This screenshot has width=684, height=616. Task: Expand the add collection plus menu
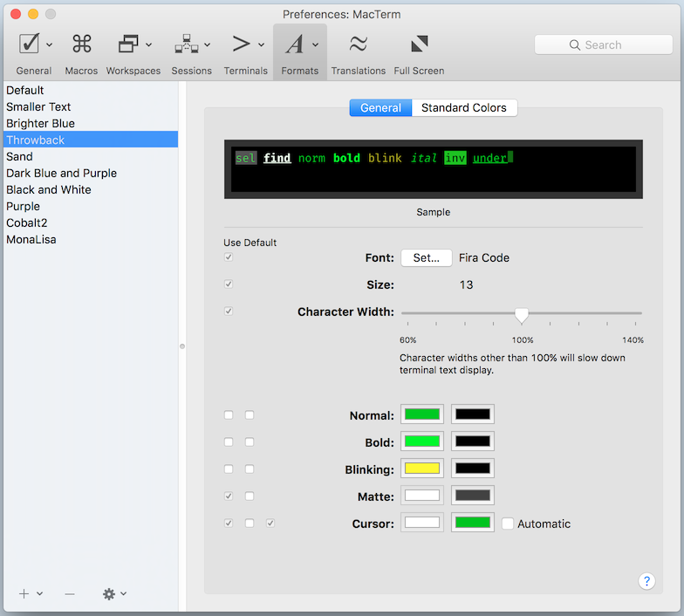(x=31, y=593)
